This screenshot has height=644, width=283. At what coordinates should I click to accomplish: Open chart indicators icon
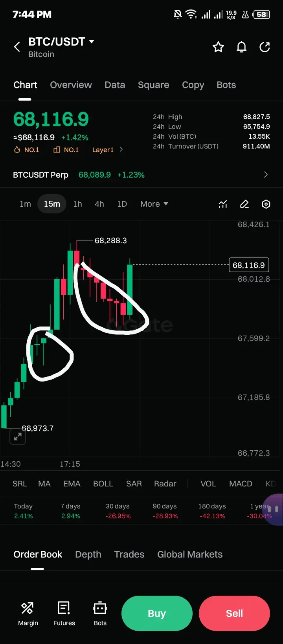(x=223, y=204)
